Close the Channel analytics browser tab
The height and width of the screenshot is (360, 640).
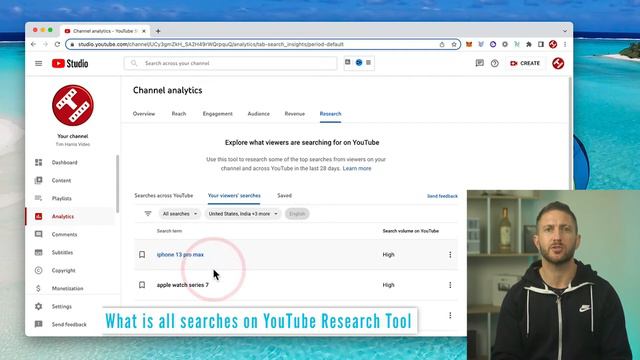pyautogui.click(x=144, y=31)
